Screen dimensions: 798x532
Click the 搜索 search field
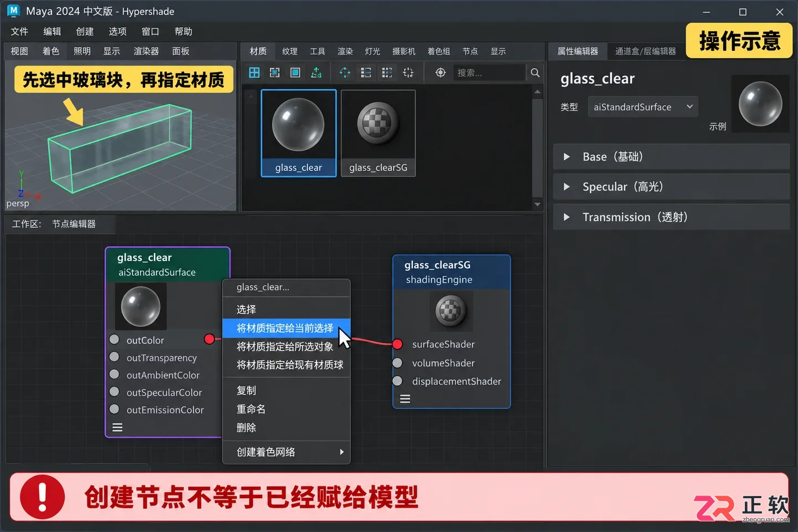click(489, 73)
